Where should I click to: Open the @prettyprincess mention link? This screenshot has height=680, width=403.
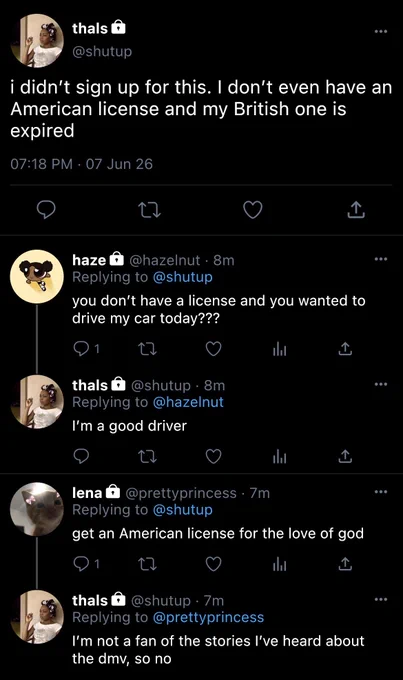click(208, 617)
